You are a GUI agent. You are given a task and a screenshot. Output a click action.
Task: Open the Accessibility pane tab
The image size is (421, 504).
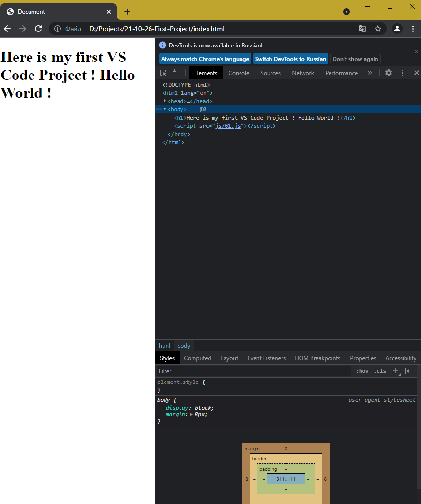tap(401, 358)
